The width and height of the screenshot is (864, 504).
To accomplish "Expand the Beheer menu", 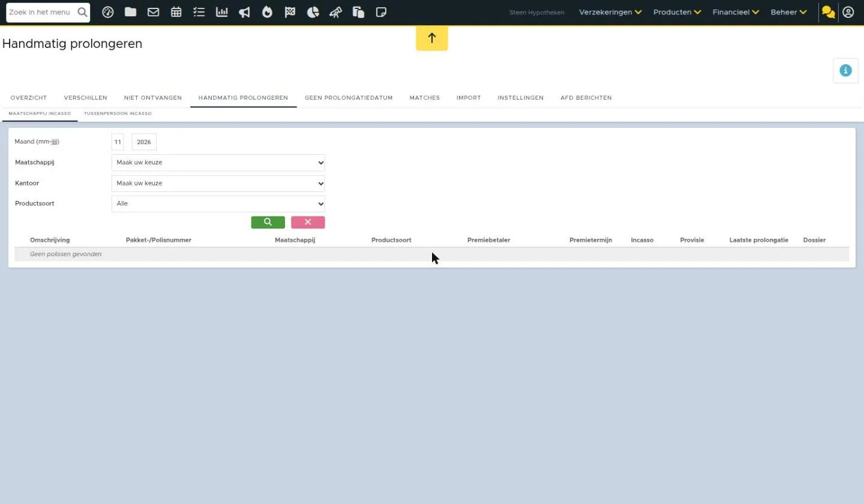I will 789,12.
